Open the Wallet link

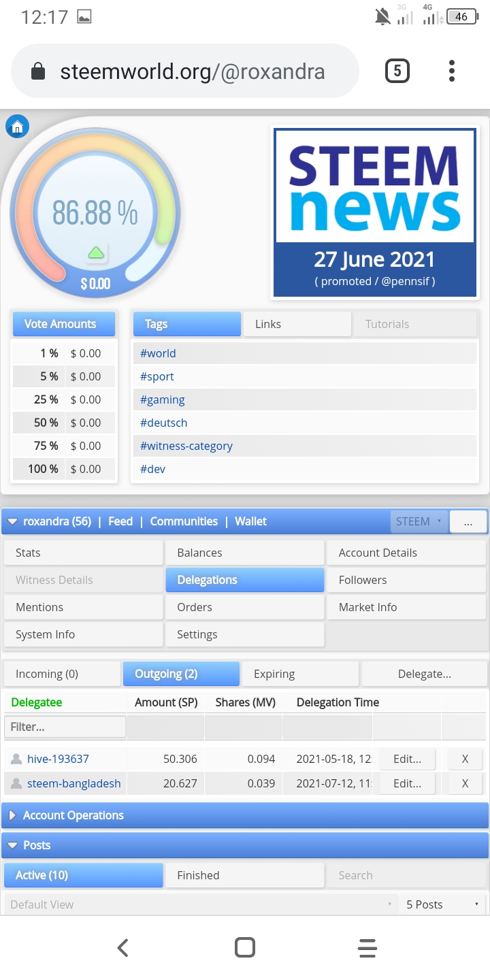point(251,521)
